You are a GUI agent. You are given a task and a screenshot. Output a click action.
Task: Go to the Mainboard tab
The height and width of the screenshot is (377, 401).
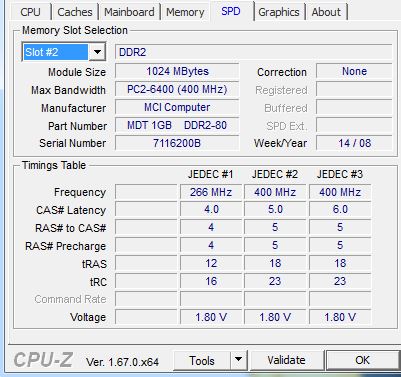pos(129,12)
